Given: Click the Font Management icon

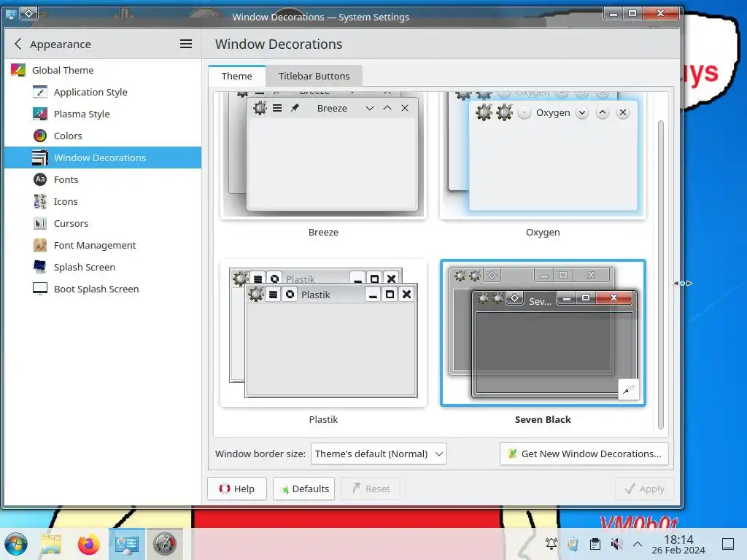Looking at the screenshot, I should (x=40, y=245).
